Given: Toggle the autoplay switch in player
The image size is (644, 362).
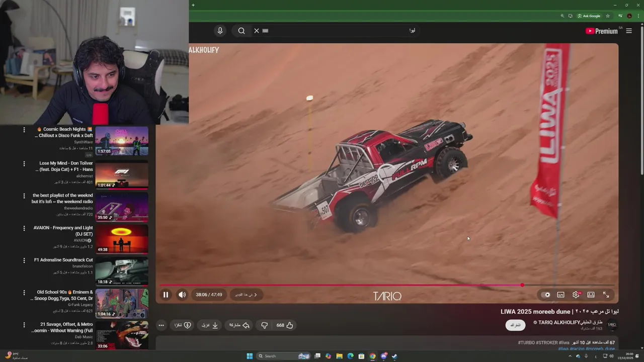Looking at the screenshot, I should pos(545,295).
